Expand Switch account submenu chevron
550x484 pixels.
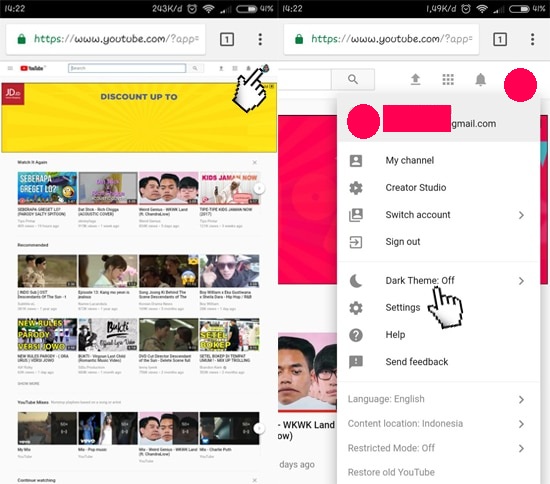(521, 215)
